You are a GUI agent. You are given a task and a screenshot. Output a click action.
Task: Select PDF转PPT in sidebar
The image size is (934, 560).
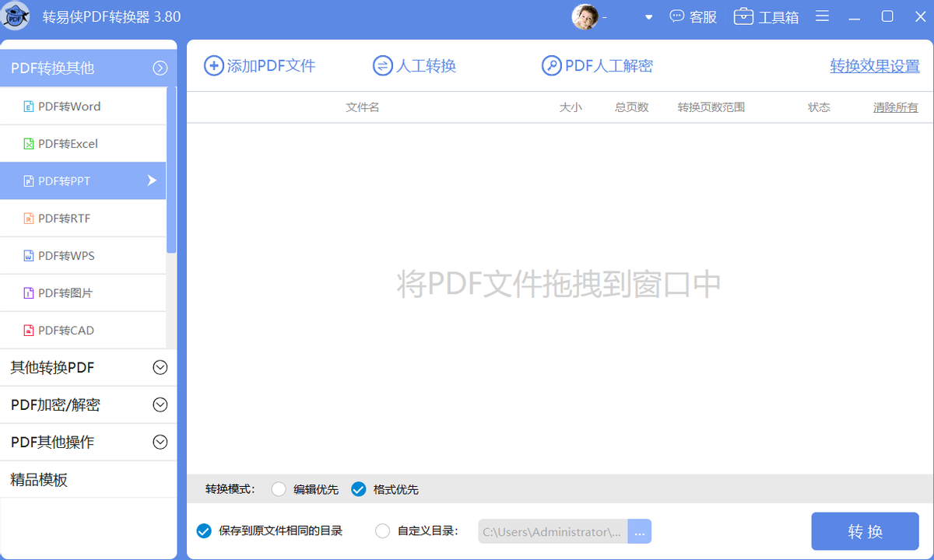(83, 181)
